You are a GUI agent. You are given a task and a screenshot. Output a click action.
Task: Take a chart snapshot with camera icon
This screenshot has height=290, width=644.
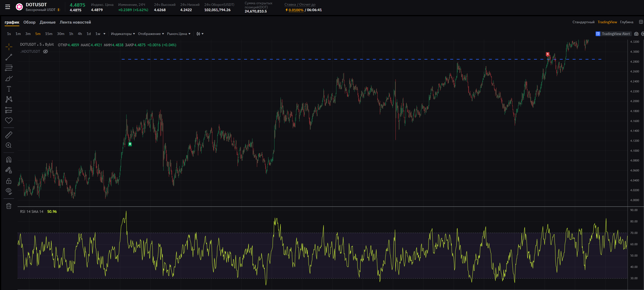636,34
